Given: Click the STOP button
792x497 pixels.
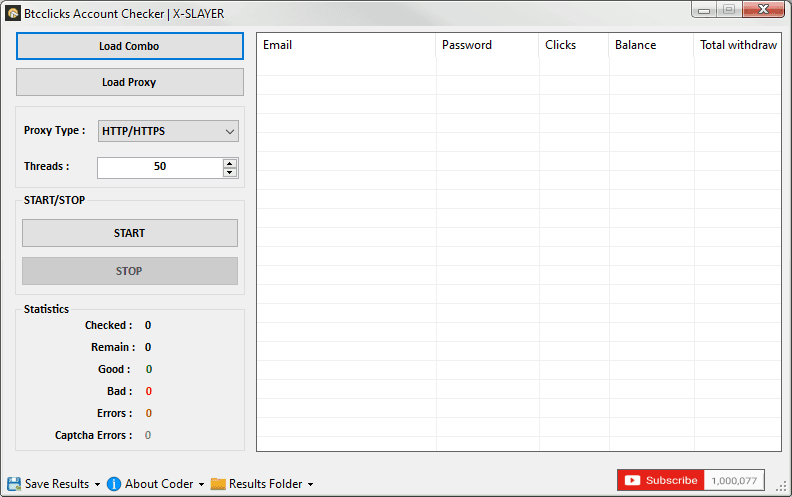Looking at the screenshot, I should [129, 271].
